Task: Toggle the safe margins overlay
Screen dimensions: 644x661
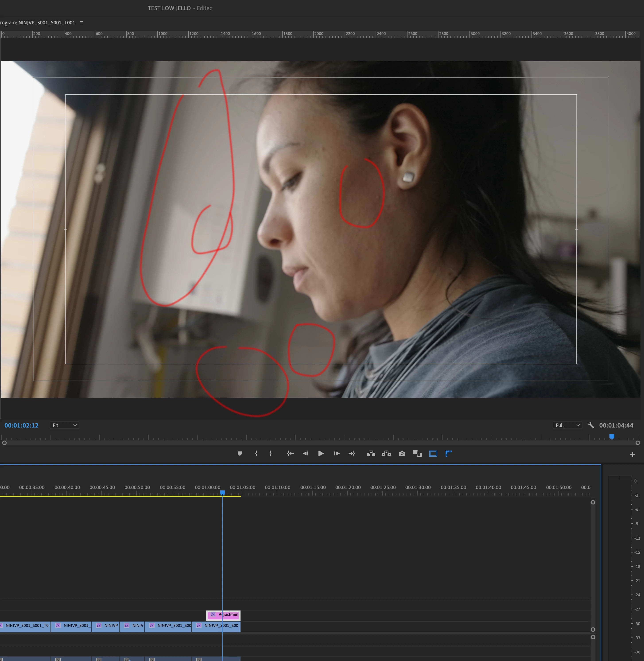Action: [x=433, y=454]
